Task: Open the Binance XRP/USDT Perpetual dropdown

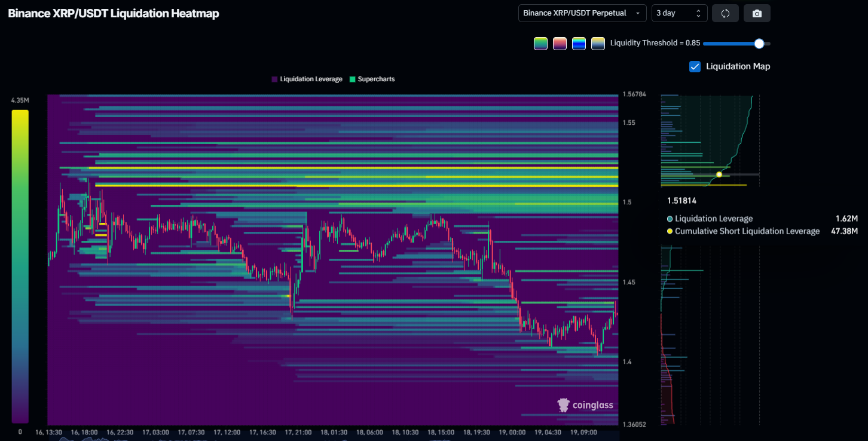Action: click(582, 13)
